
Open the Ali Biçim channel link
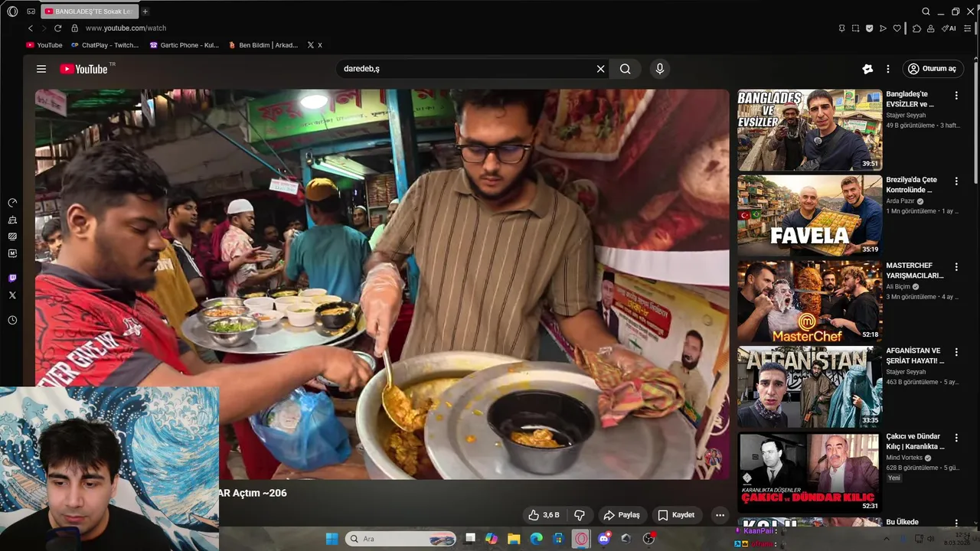899,287
